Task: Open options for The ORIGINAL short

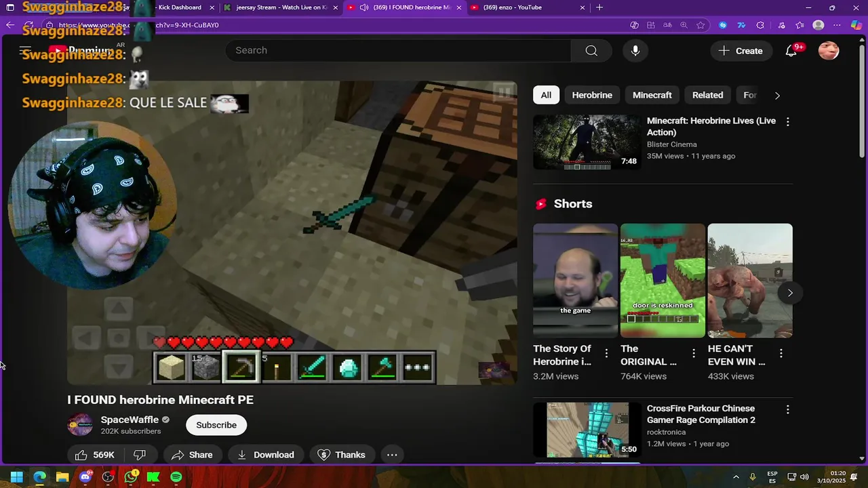Action: [694, 353]
